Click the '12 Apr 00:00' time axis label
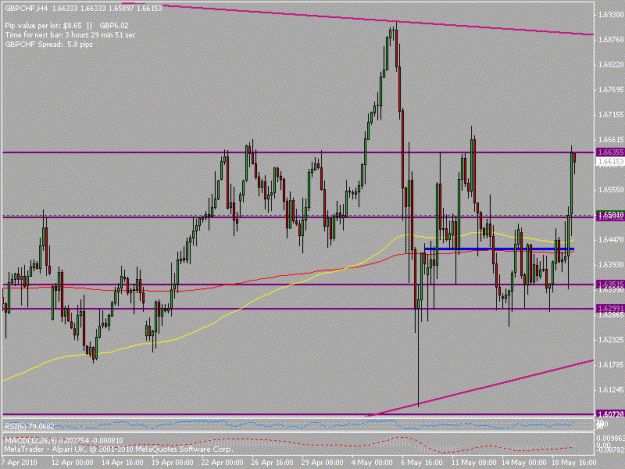Image resolution: width=625 pixels, height=469 pixels. (x=73, y=463)
